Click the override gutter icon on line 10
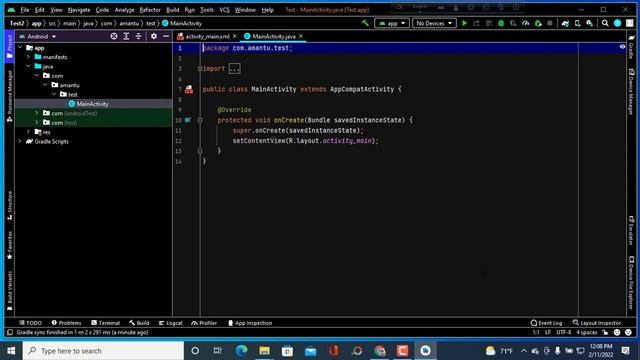640x360 pixels. (187, 120)
